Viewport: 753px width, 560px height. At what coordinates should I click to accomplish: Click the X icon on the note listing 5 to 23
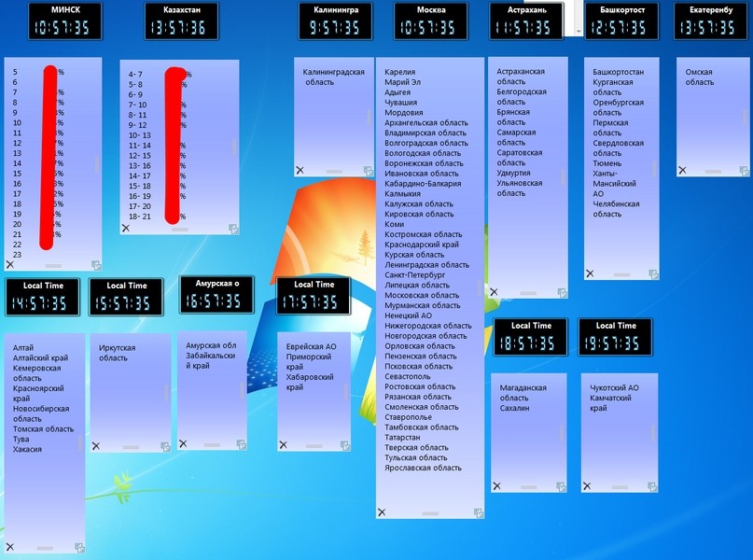pyautogui.click(x=10, y=265)
